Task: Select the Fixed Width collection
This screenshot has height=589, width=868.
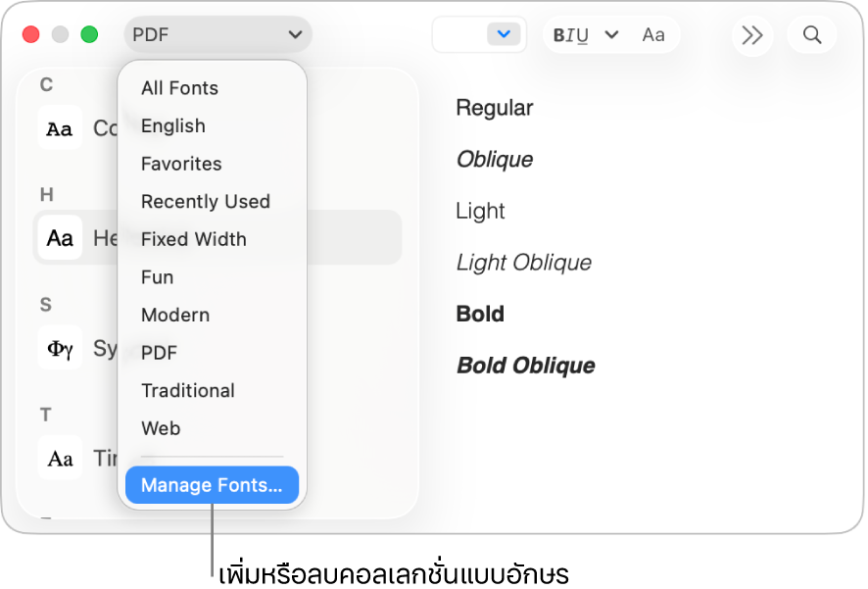Action: (x=194, y=239)
